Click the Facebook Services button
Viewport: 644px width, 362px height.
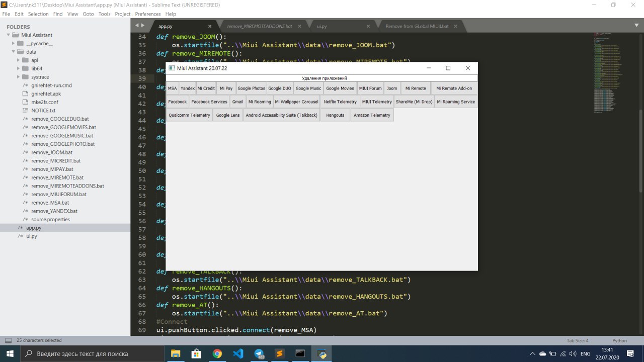pyautogui.click(x=209, y=102)
